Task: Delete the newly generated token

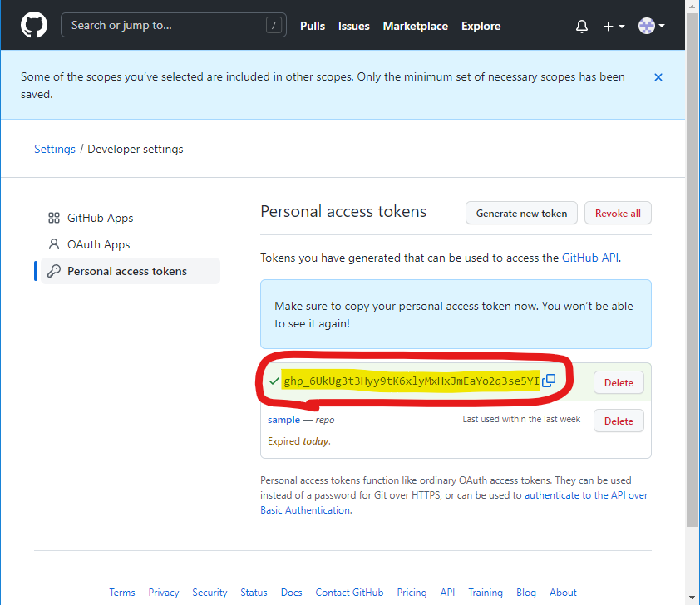Action: point(618,383)
